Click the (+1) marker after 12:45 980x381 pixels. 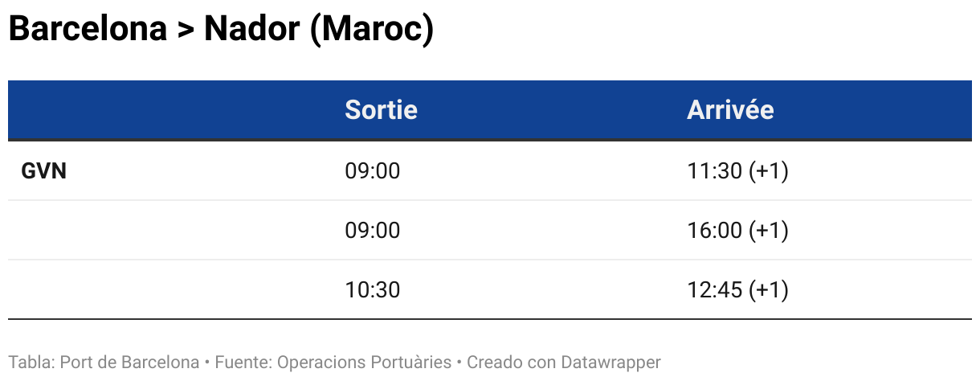coord(769,290)
